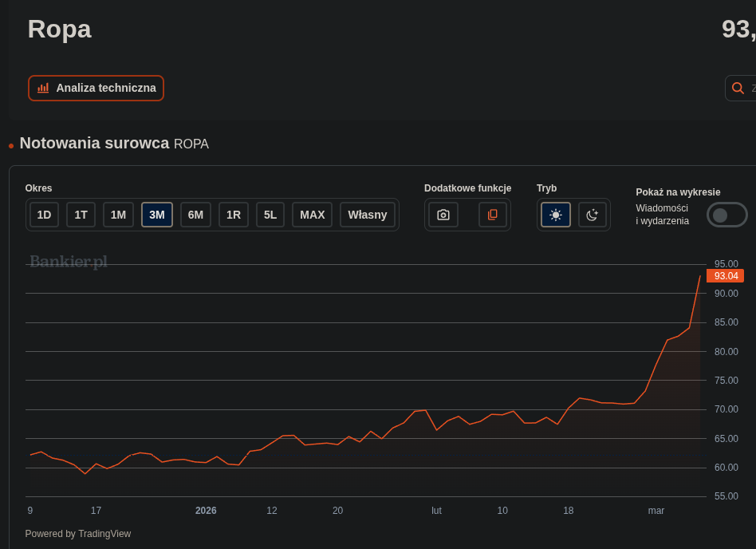
Task: Click the 93.04 price label on axis
Action: click(x=725, y=276)
